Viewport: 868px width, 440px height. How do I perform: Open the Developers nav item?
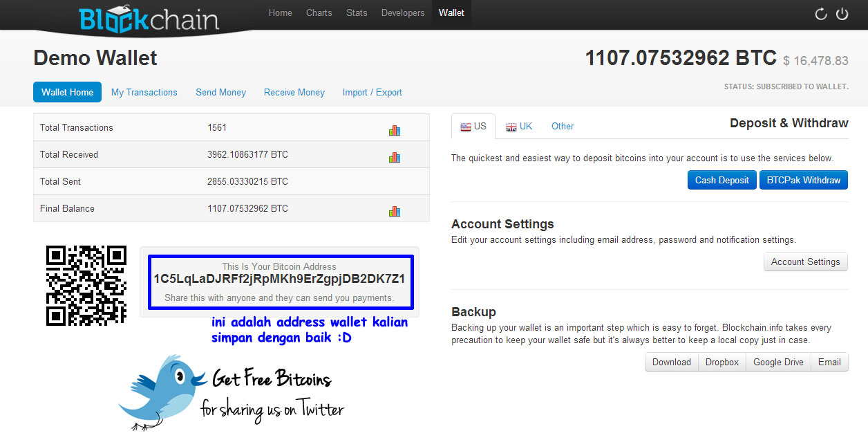point(403,12)
